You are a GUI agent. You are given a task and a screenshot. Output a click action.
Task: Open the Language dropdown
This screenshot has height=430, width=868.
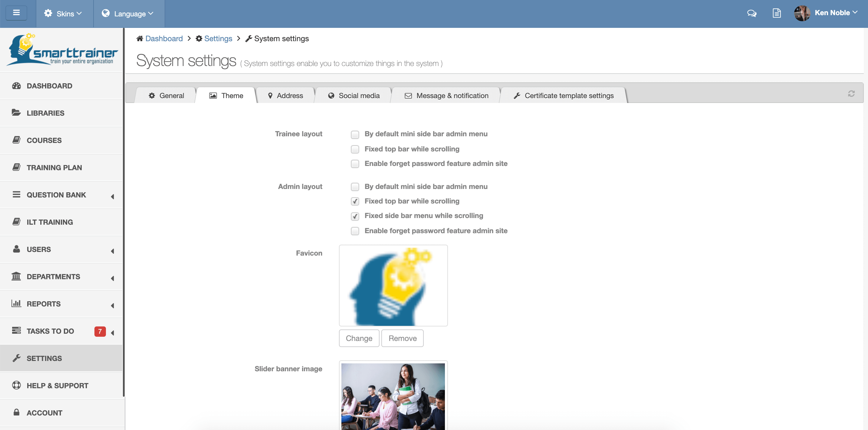(x=129, y=14)
